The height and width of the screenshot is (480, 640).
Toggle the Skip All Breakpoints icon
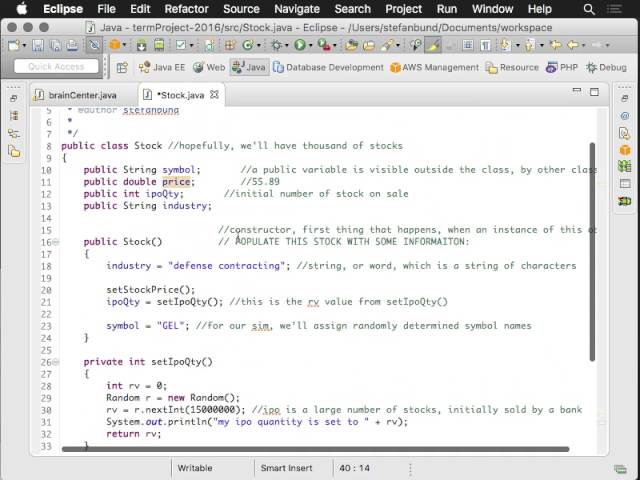[x=94, y=44]
